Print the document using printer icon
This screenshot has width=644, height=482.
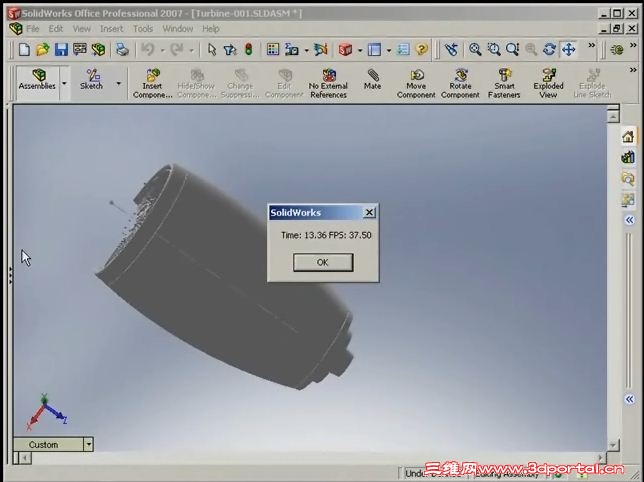pyautogui.click(x=122, y=50)
